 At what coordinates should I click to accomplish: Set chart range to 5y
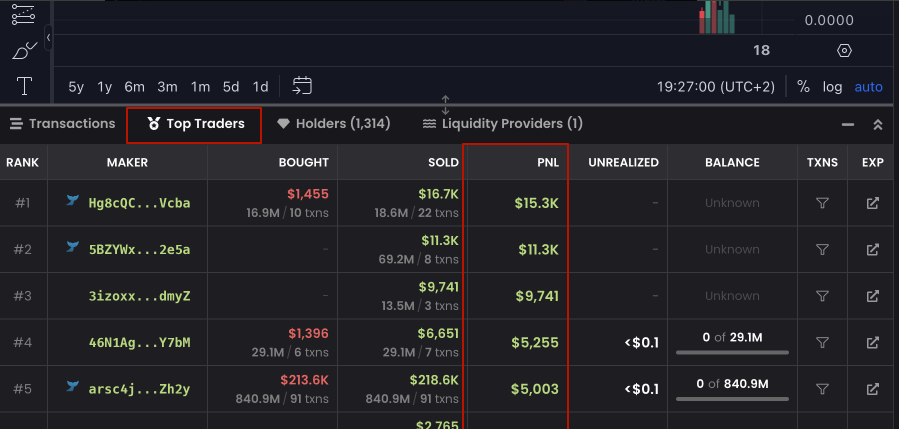coord(76,87)
